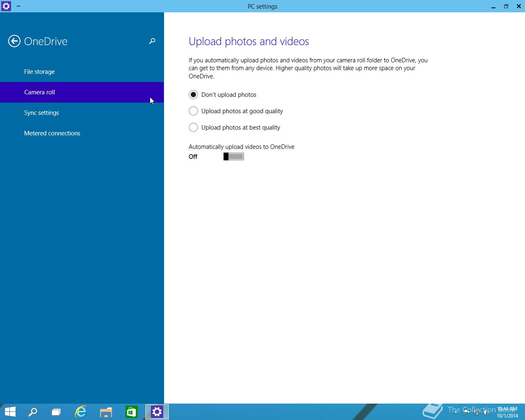The image size is (525, 420).
Task: Click the Upload photos and videos heading
Action: tap(249, 41)
